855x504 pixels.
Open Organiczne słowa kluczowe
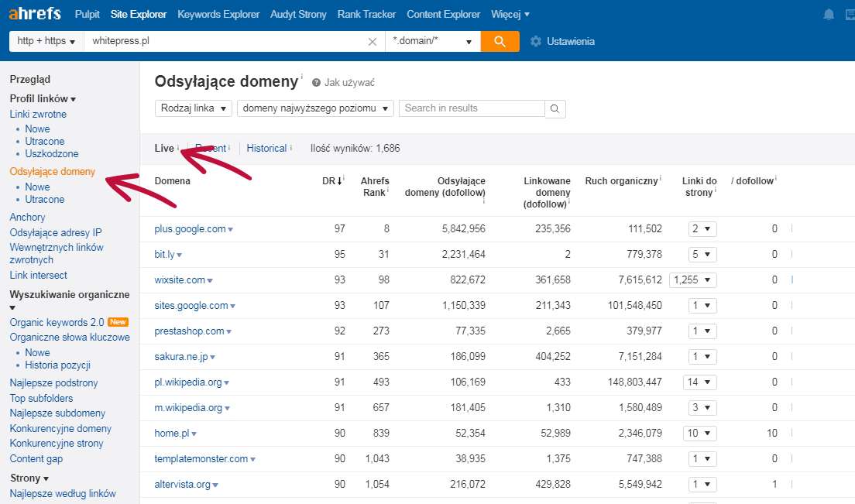click(x=70, y=338)
